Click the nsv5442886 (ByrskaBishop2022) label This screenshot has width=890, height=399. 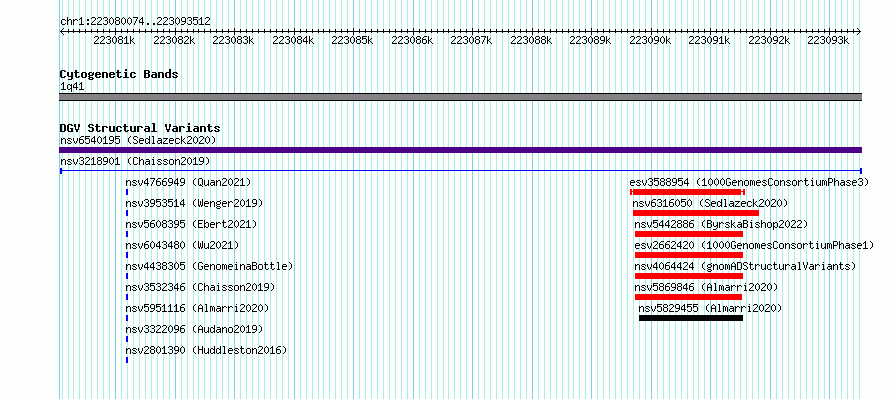tap(721, 224)
